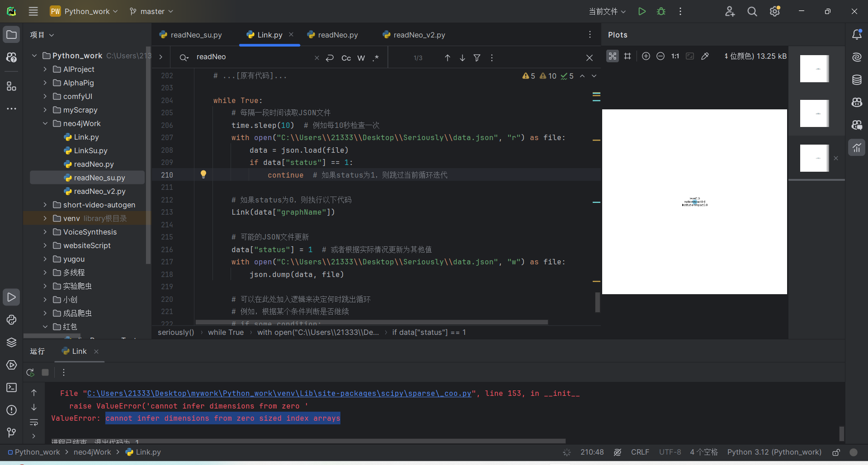Zoom in on the plot image
Viewport: 868px width, 465px height.
[x=646, y=56]
